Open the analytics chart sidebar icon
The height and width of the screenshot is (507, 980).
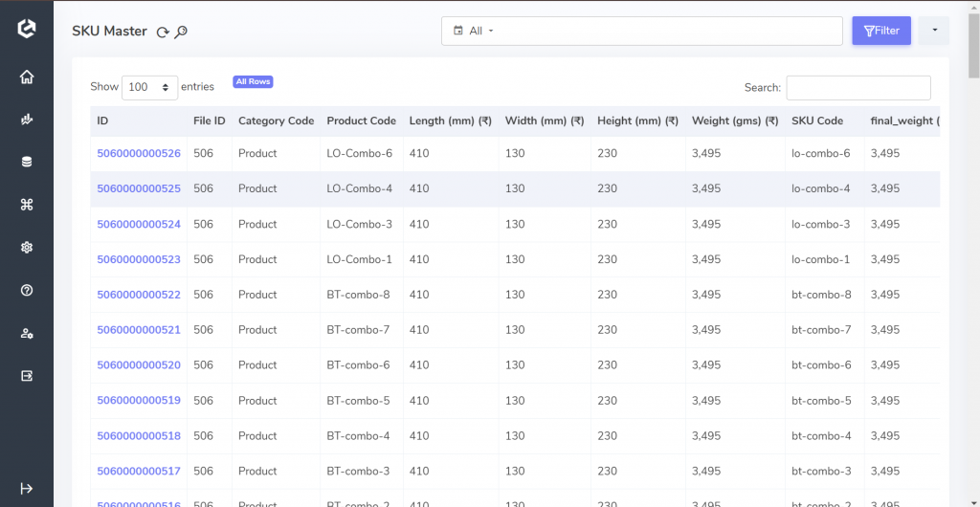coord(26,120)
